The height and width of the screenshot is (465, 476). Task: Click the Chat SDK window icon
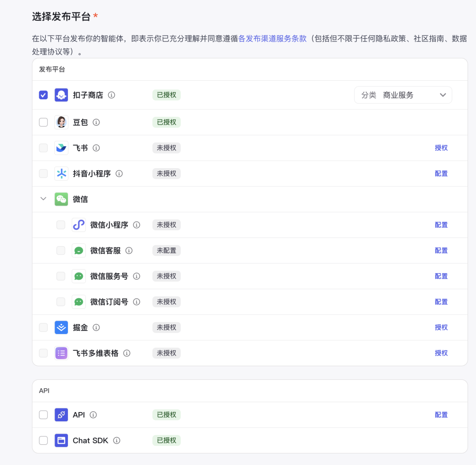click(x=61, y=440)
